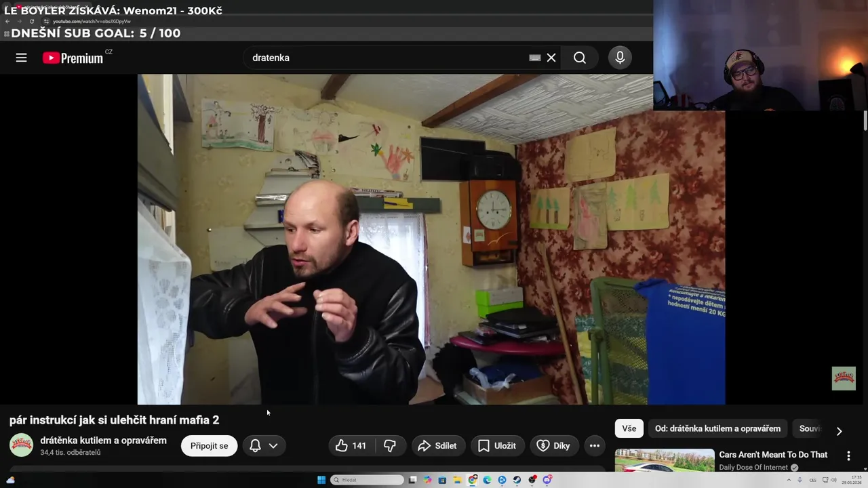Viewport: 868px width, 488px height.
Task: Dislike the video with thumbs down
Action: tap(390, 445)
